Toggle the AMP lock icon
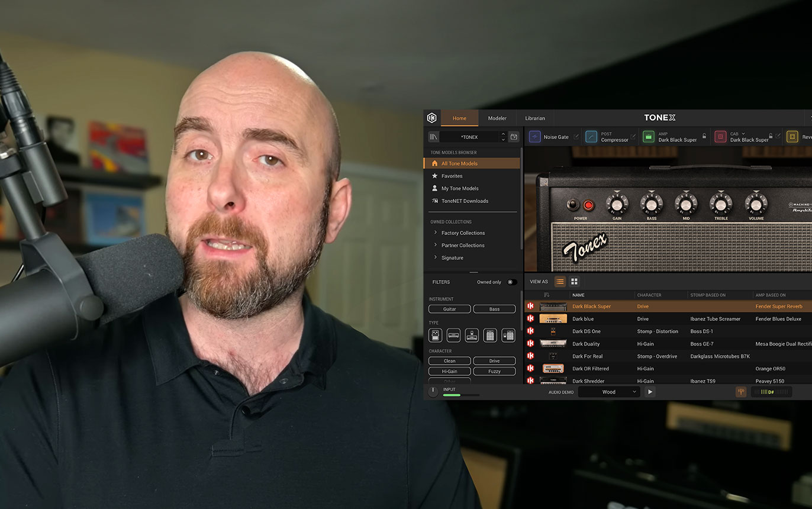This screenshot has height=509, width=812. (x=704, y=137)
